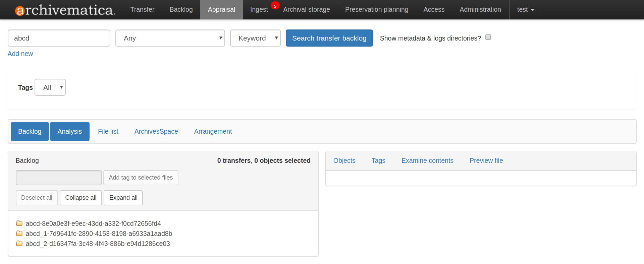Open the Keyword query type dropdown
Screen dimensions: 644x264
click(x=255, y=38)
